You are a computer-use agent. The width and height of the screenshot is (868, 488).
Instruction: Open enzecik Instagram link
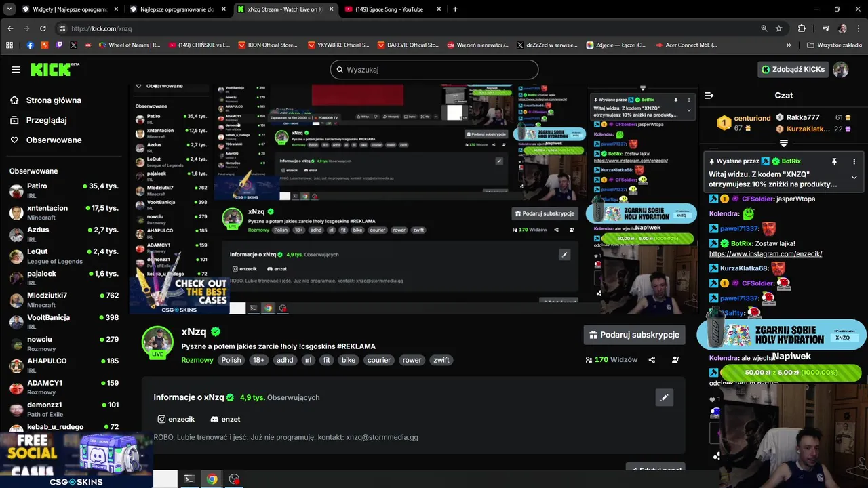point(176,419)
